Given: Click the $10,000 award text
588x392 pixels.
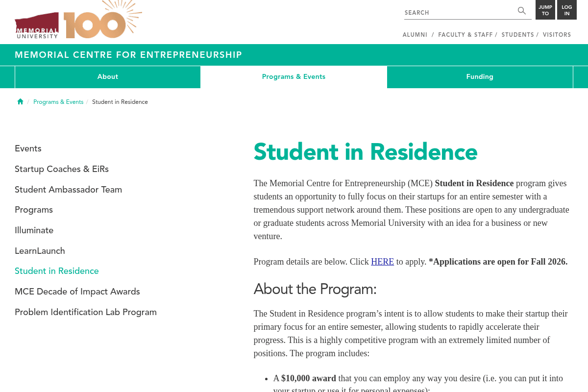Looking at the screenshot, I should click(x=309, y=378).
